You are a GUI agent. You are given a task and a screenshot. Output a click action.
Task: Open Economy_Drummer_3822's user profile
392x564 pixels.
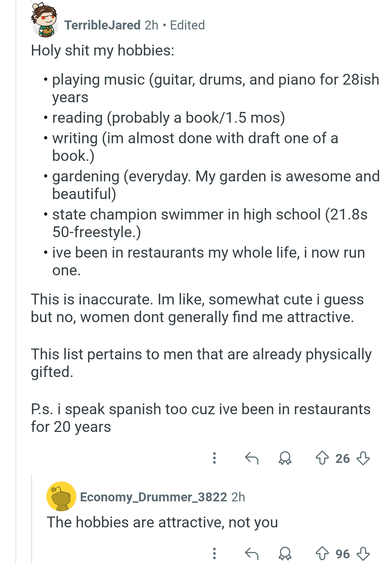tap(153, 497)
